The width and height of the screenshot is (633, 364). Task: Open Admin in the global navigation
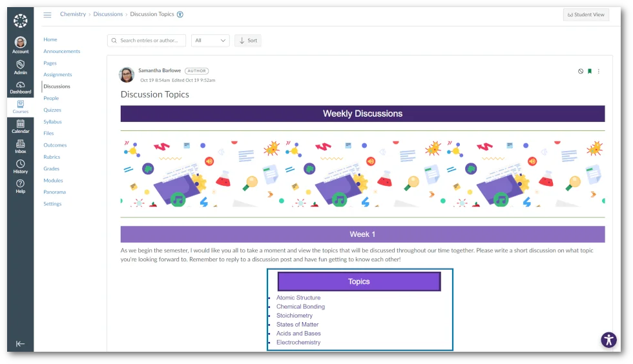[20, 67]
